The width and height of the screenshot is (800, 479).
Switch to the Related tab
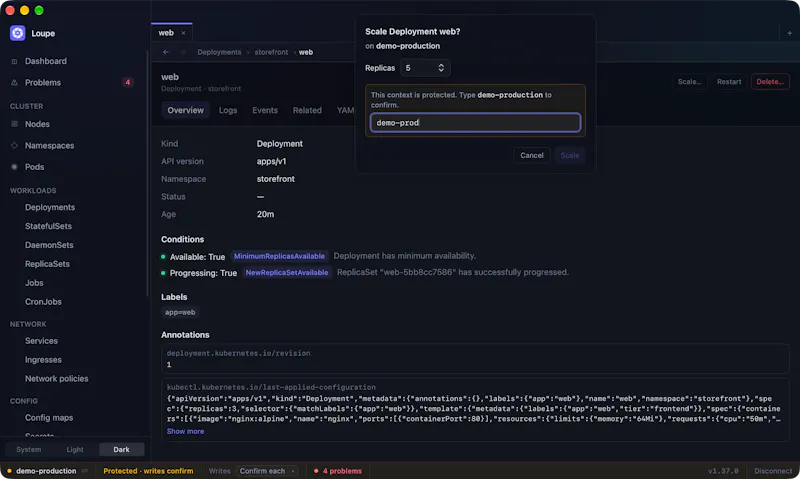pos(307,110)
